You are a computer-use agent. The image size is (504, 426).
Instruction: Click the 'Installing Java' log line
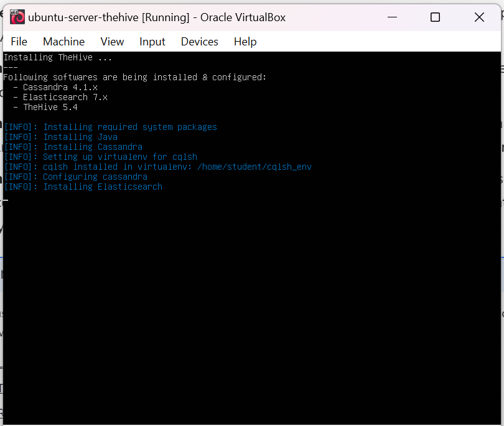coord(61,137)
